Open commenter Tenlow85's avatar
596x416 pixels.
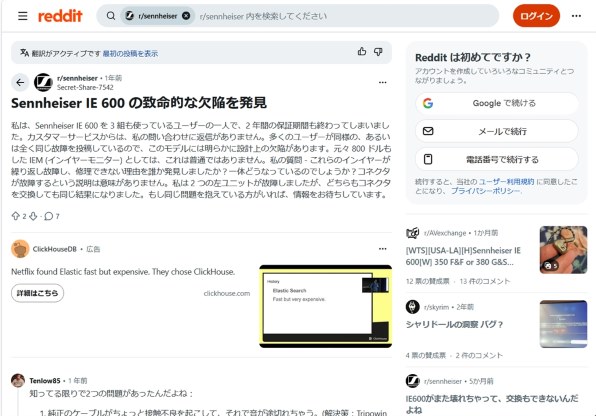coord(18,380)
